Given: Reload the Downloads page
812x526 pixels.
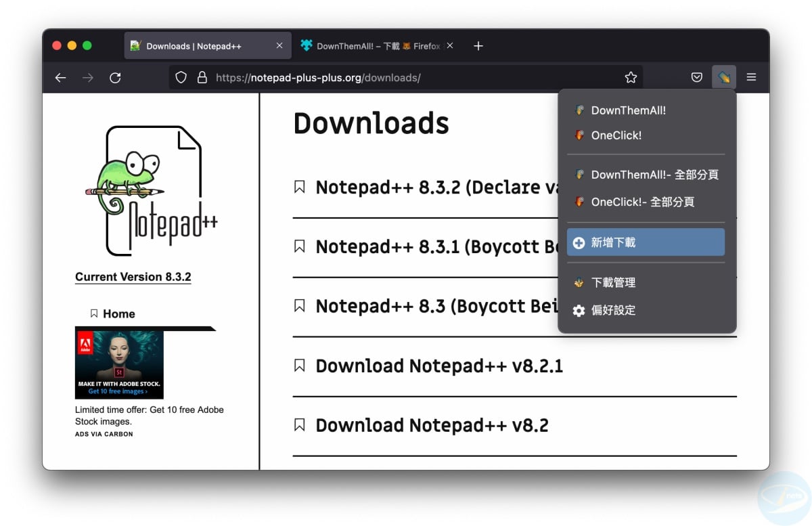Looking at the screenshot, I should click(115, 77).
